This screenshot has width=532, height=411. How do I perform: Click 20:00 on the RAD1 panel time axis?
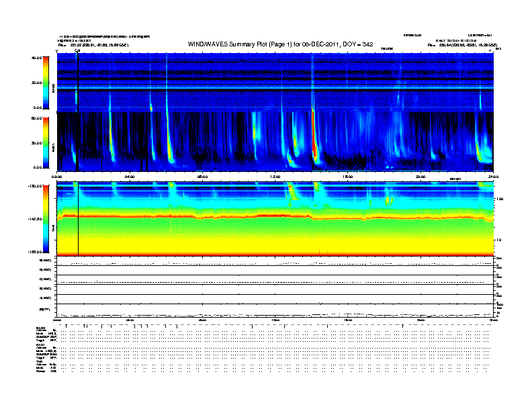tap(420, 177)
